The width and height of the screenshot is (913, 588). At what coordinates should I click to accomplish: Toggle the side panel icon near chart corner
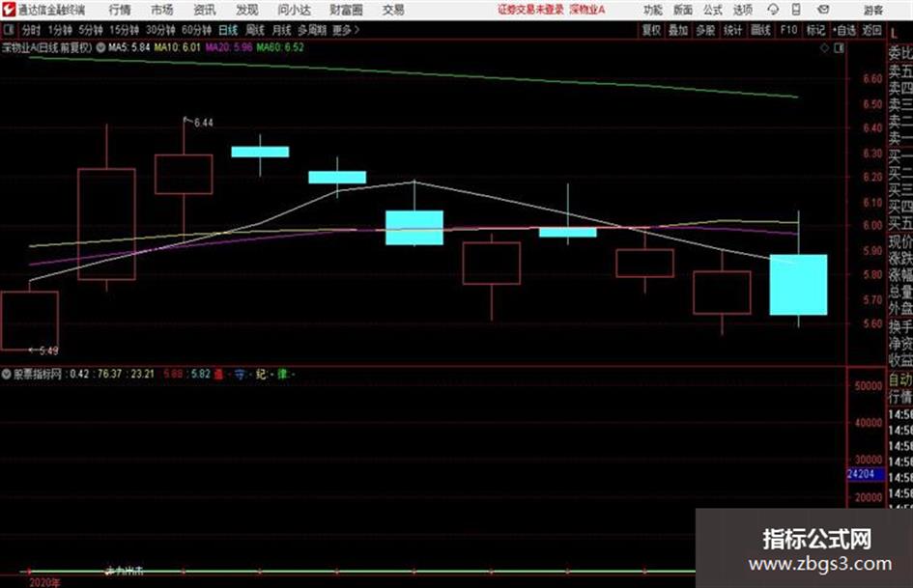pyautogui.click(x=839, y=48)
